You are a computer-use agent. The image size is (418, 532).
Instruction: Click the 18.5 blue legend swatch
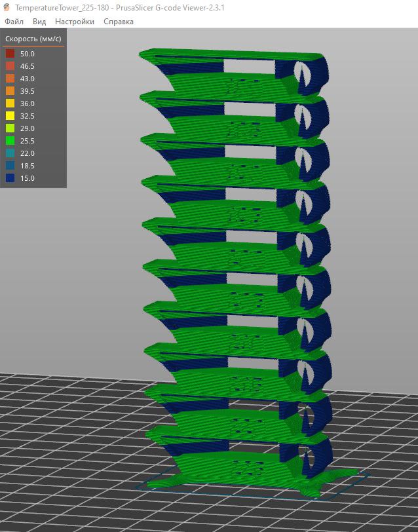click(x=10, y=166)
